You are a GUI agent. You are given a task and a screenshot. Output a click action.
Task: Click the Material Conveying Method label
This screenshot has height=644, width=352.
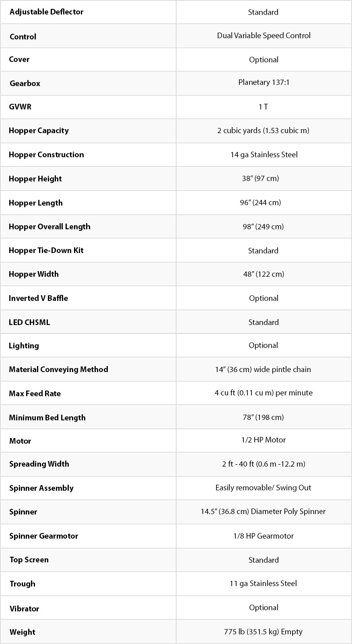pyautogui.click(x=58, y=369)
